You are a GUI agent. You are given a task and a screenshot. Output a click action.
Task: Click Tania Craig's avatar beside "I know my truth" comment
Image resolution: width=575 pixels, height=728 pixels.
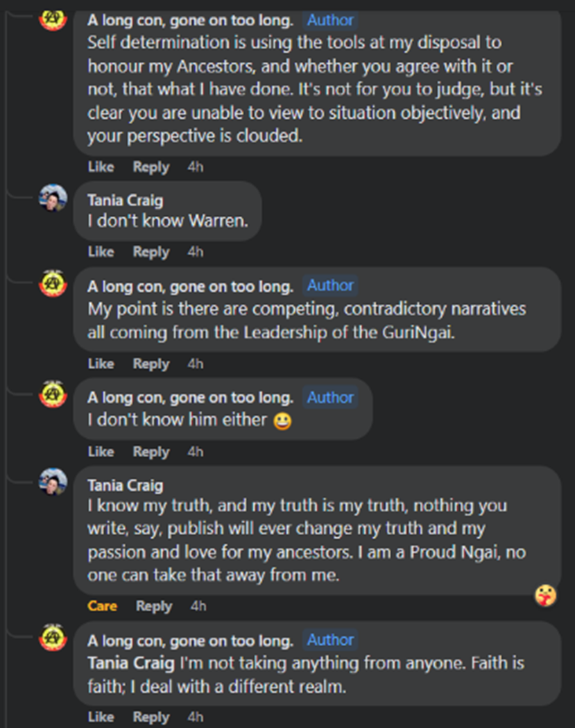coord(53,482)
